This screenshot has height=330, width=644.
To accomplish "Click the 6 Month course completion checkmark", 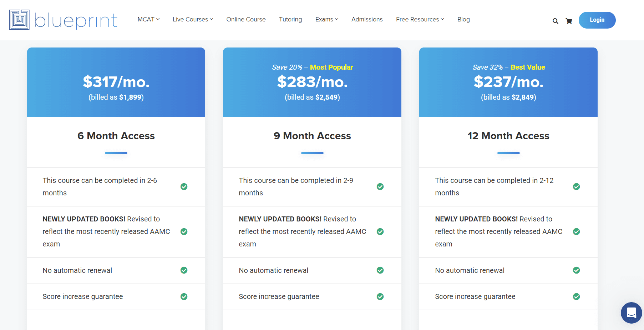I will [x=184, y=186].
